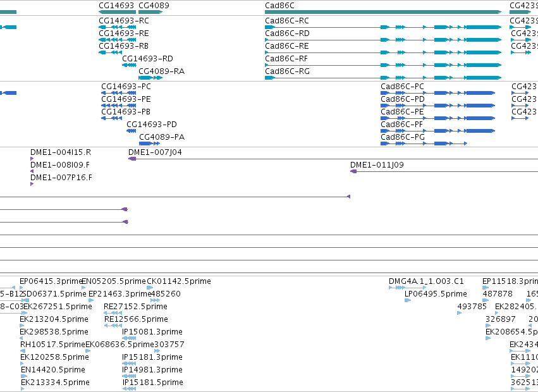The image size is (538, 392).
Task: Select clone DME1-004I15.R
Action: tap(61, 152)
